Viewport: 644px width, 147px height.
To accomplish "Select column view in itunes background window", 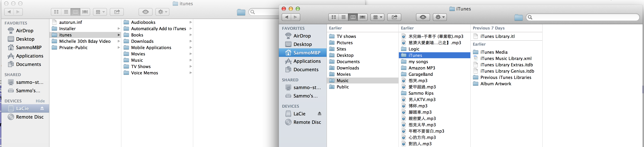I will tap(75, 12).
